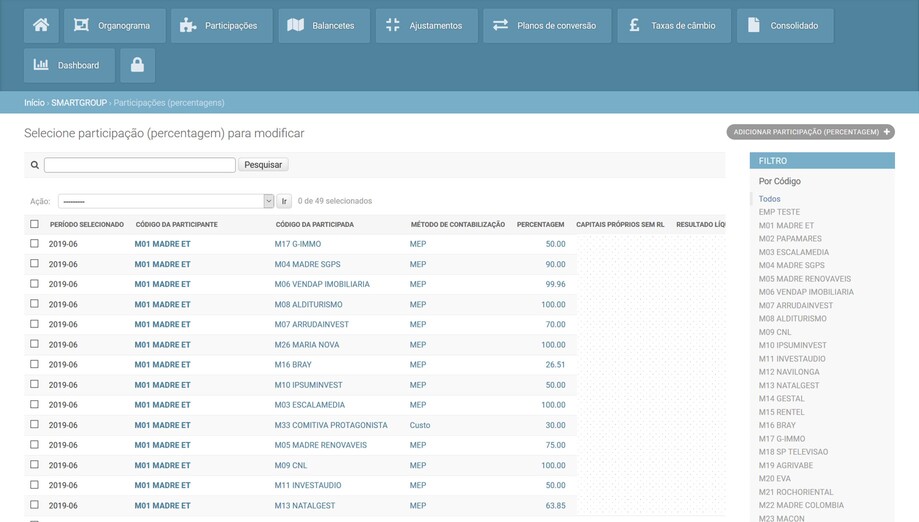Sort by Código da Participada column header
This screenshot has width=919, height=522.
pos(315,224)
